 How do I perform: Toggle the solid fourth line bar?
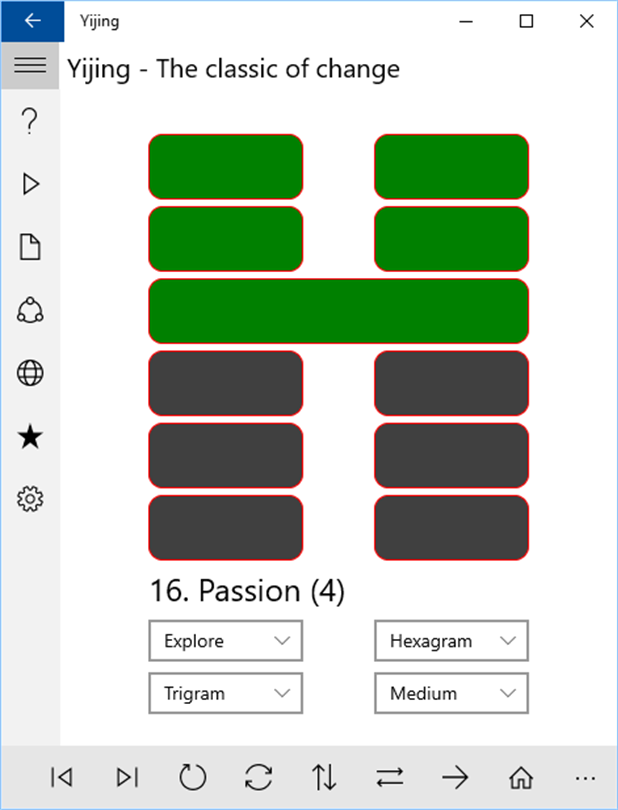click(338, 311)
